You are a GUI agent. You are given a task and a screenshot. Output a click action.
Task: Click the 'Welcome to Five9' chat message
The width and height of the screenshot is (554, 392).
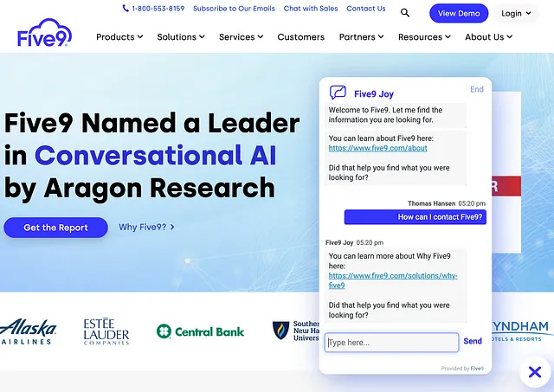[396, 115]
